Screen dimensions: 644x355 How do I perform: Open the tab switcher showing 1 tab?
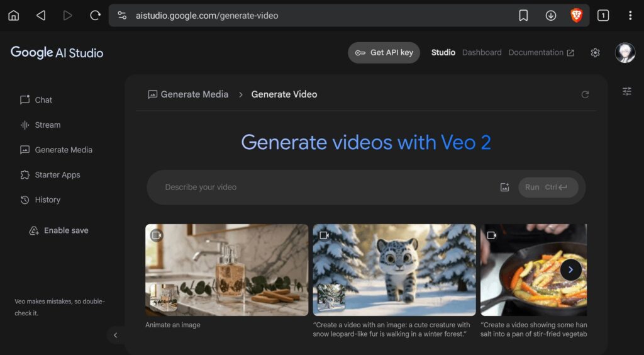click(x=603, y=16)
